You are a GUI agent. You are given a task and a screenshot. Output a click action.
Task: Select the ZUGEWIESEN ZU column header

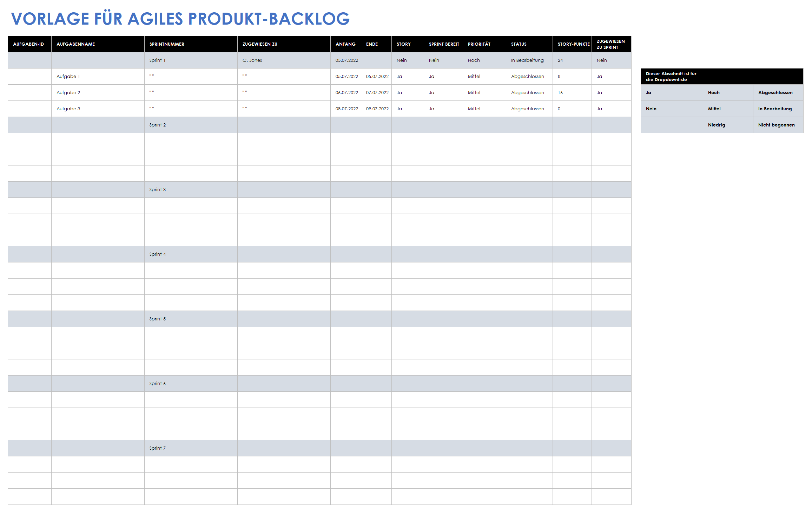(284, 44)
